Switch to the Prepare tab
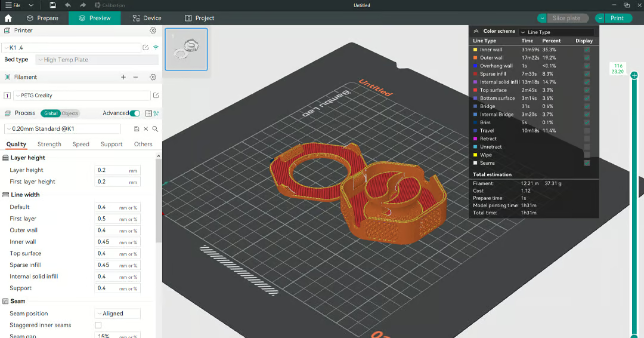The image size is (644, 338). pos(42,19)
